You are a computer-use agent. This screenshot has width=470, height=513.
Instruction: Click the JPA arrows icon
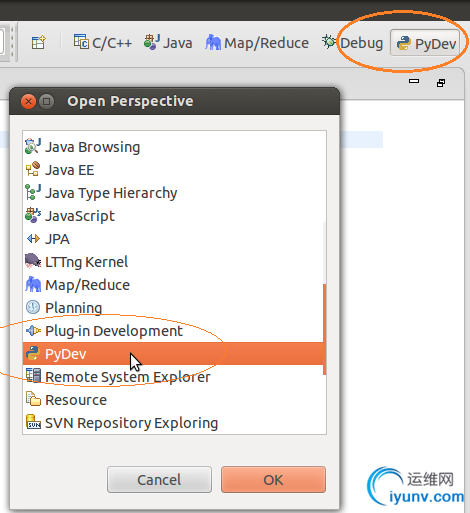click(33, 239)
